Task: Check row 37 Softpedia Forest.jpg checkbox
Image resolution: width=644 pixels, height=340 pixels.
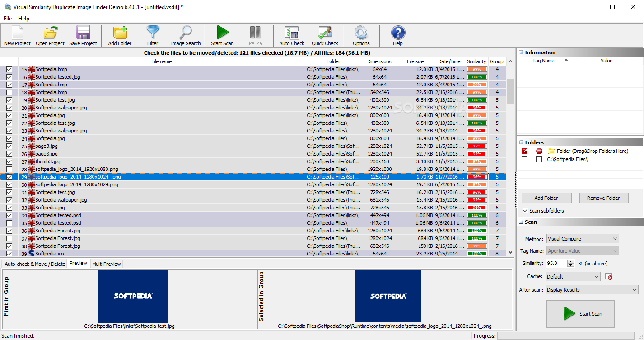Action: [x=9, y=239]
